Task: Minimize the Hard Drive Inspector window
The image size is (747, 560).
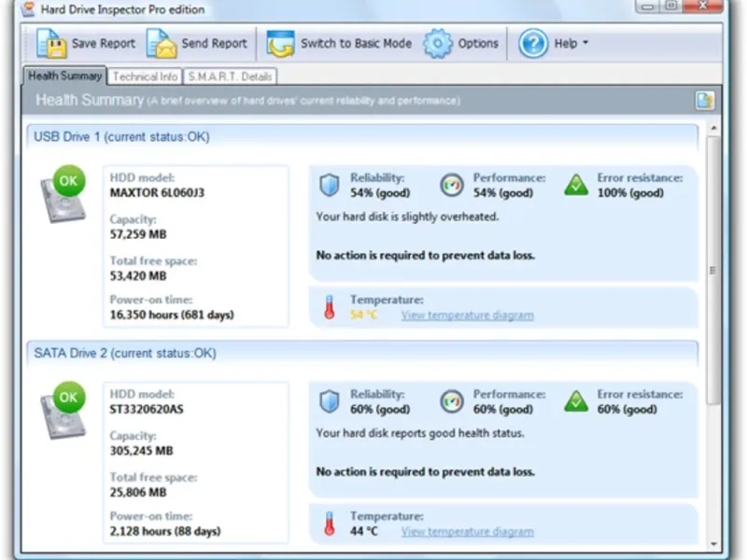Action: (647, 6)
